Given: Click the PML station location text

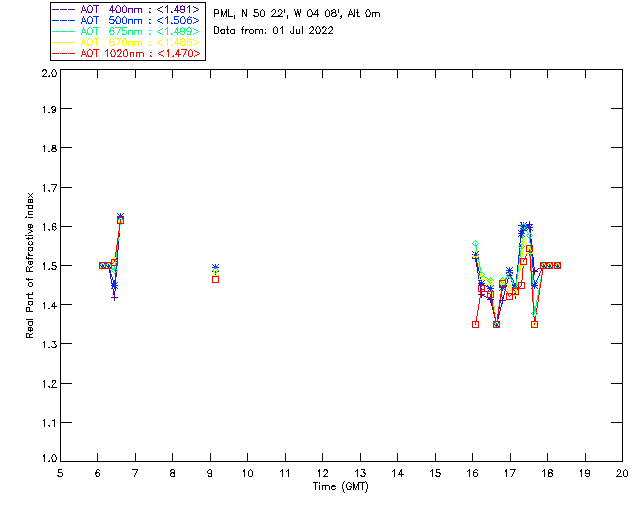Looking at the screenshot, I should [x=297, y=15].
